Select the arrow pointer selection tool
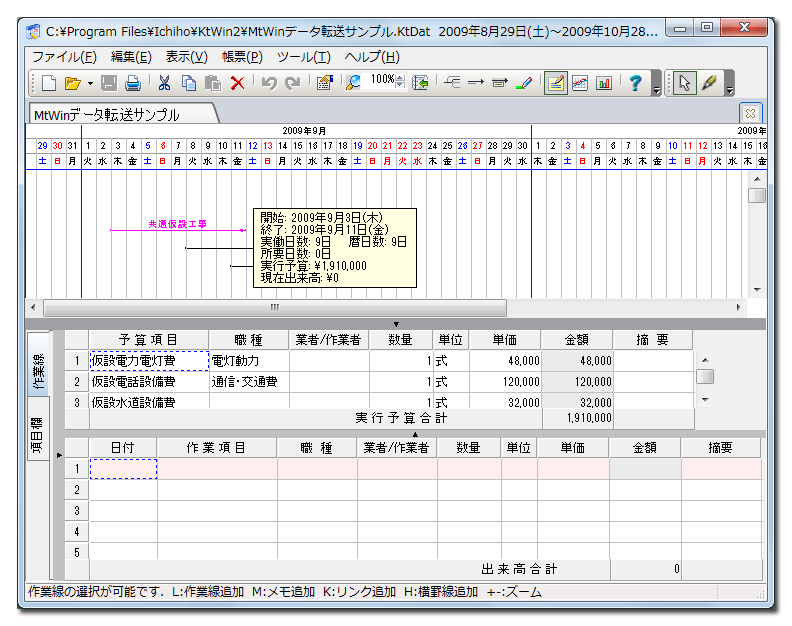This screenshot has width=792, height=626. 684,83
